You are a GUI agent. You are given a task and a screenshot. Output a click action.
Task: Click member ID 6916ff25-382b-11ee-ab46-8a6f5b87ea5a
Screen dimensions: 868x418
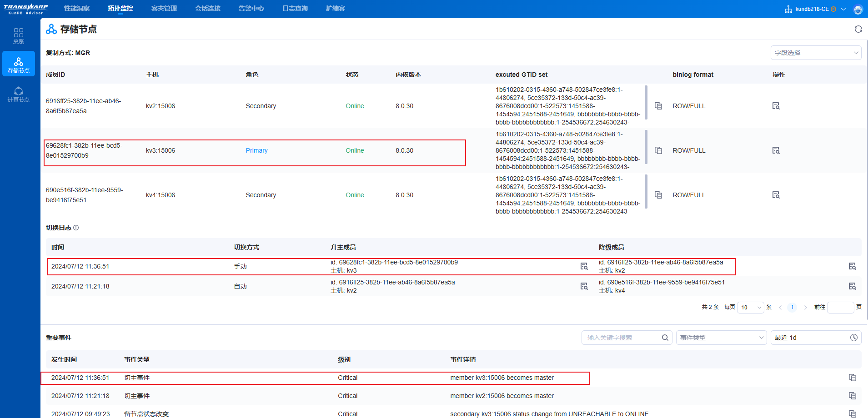[84, 106]
